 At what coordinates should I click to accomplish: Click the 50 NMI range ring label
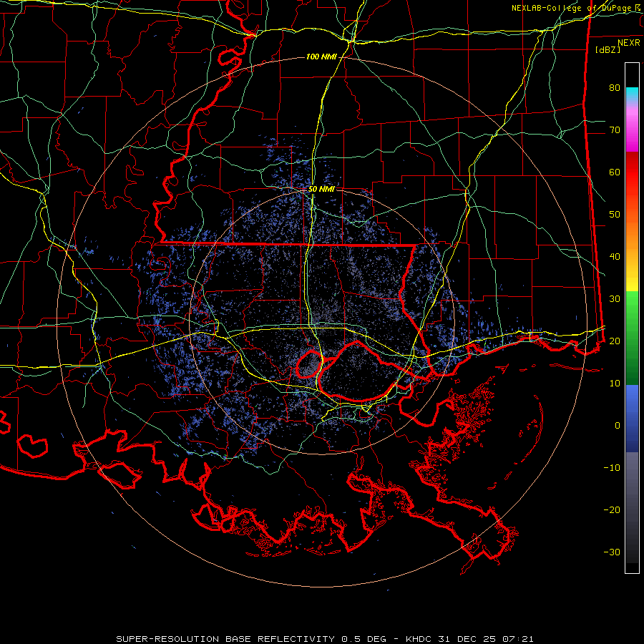pyautogui.click(x=321, y=189)
